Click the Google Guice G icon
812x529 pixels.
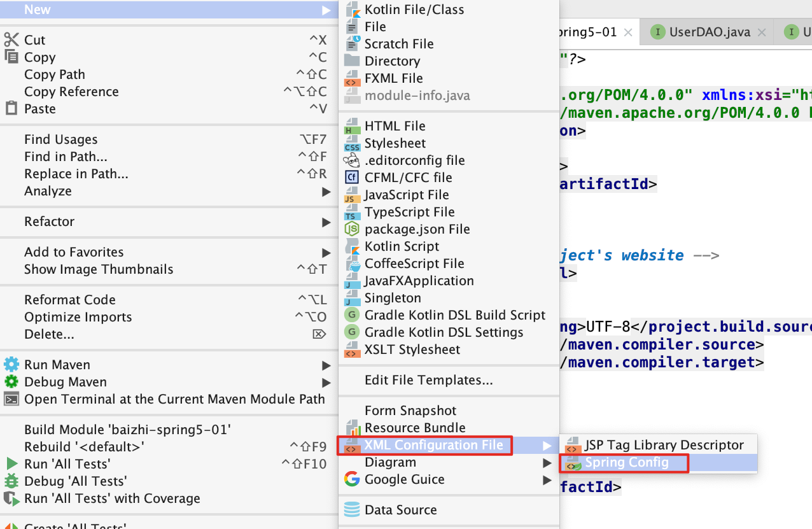pyautogui.click(x=352, y=479)
